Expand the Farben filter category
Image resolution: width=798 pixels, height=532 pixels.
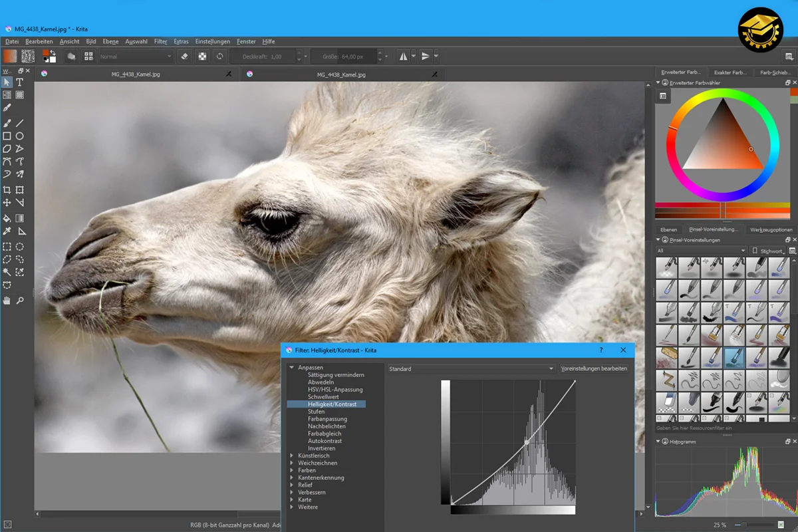(292, 470)
